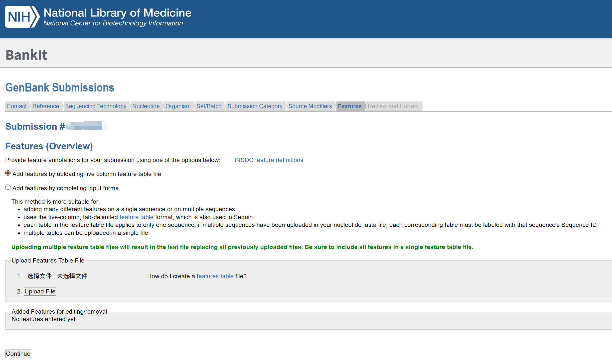Go to Submission Category tab

point(255,106)
